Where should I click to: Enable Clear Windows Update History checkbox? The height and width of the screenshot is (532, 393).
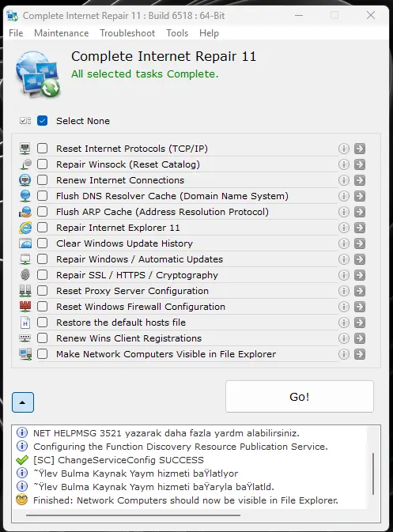coord(43,243)
